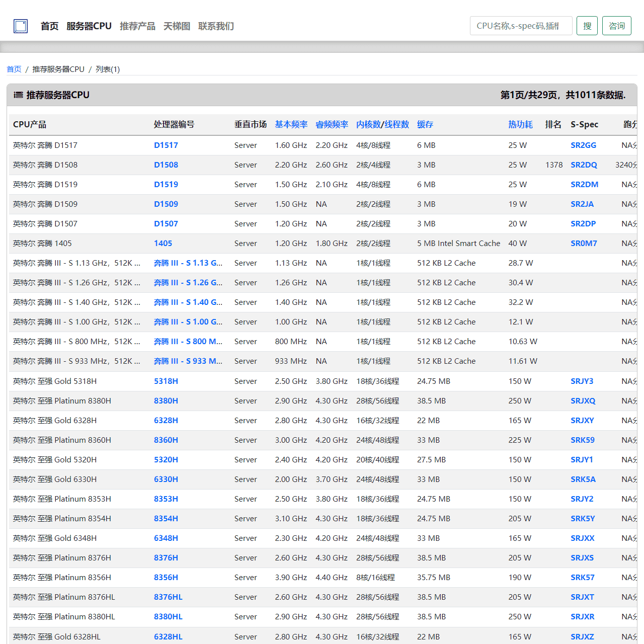Screen dimensions: 644x644
Task: Open S-Spec link SR0M7
Action: click(x=584, y=243)
